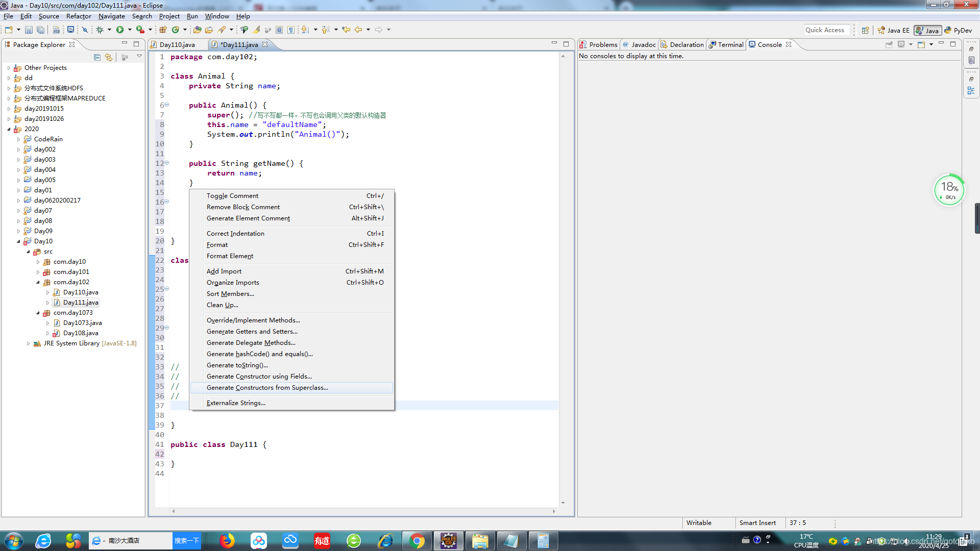Viewport: 980px width, 551px height.
Task: Open the Refactor menu
Action: (x=79, y=16)
